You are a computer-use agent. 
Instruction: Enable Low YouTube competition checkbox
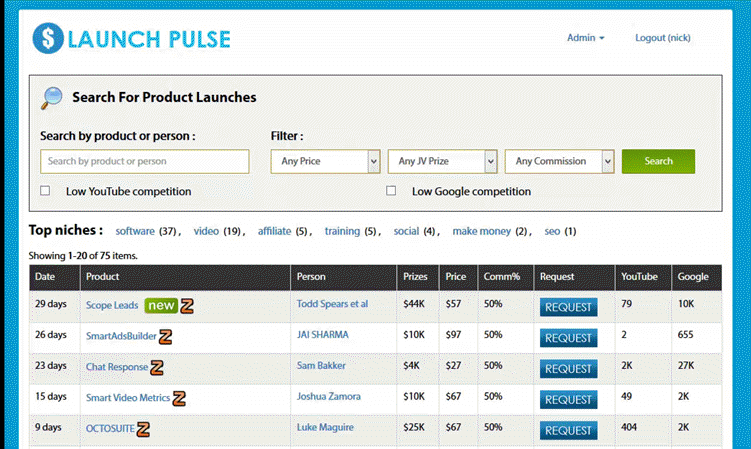[45, 190]
